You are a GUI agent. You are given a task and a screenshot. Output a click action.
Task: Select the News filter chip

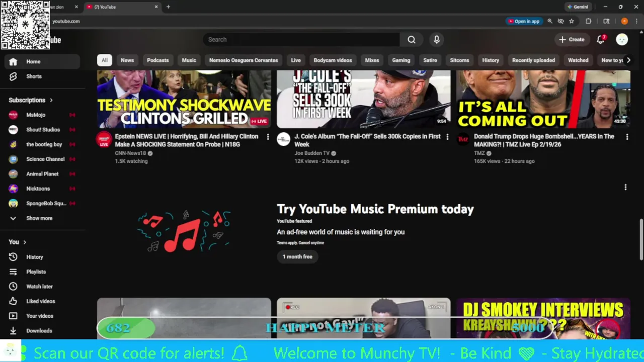[x=127, y=60]
